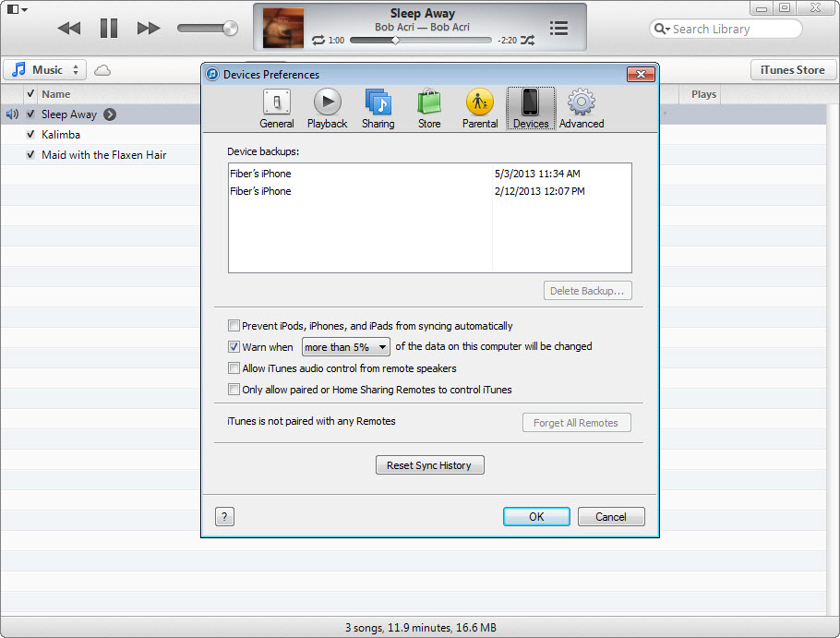Viewport: 840px width, 638px height.
Task: Open the Music library selector dropdown
Action: pos(45,69)
